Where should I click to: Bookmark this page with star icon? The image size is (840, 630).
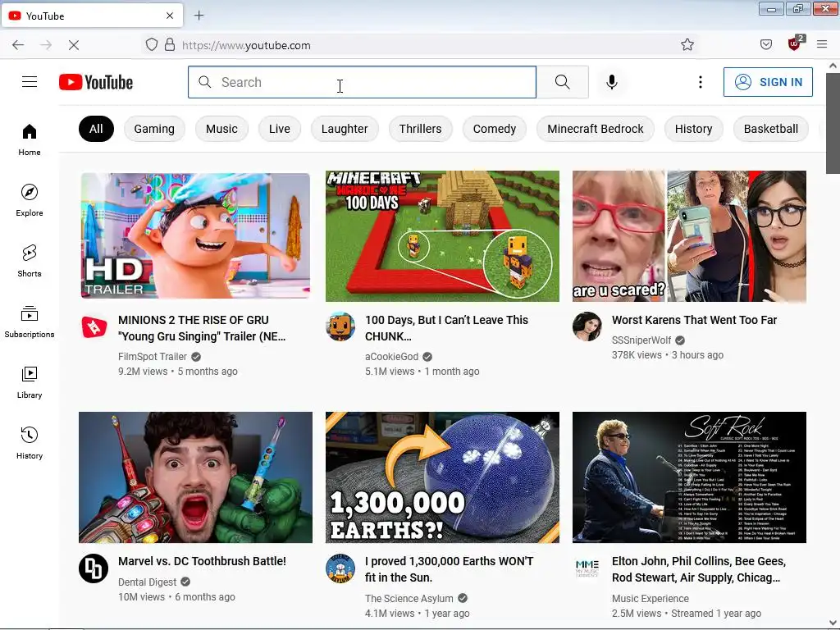click(687, 45)
